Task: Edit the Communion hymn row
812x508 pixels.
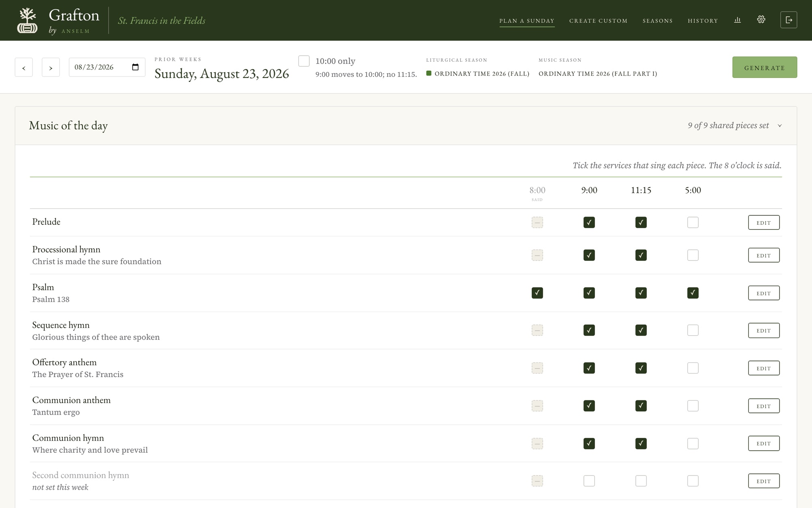Action: (x=764, y=443)
